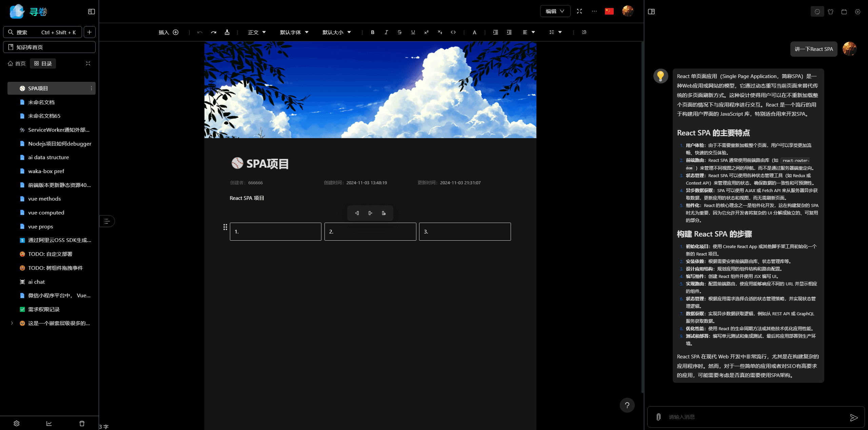Open the settings gear at sidebar bottom
Screen dimensions: 868x430
click(17, 423)
